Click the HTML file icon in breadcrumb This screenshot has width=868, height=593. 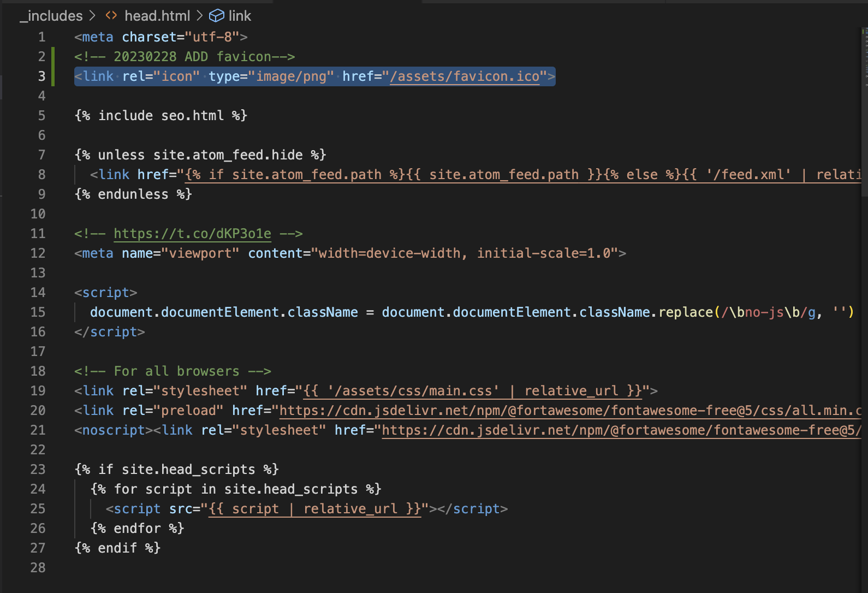coord(111,16)
